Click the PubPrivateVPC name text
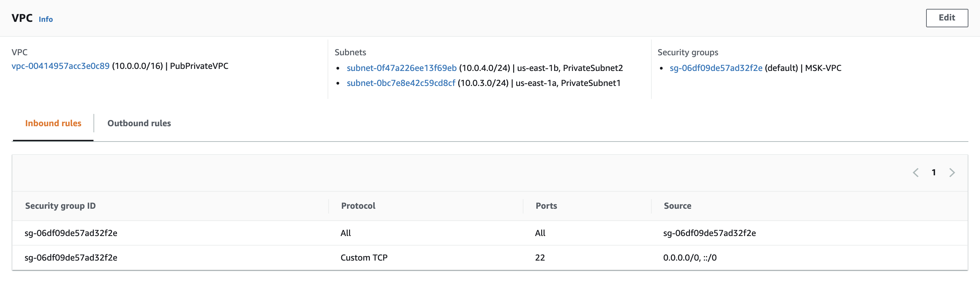 point(199,66)
